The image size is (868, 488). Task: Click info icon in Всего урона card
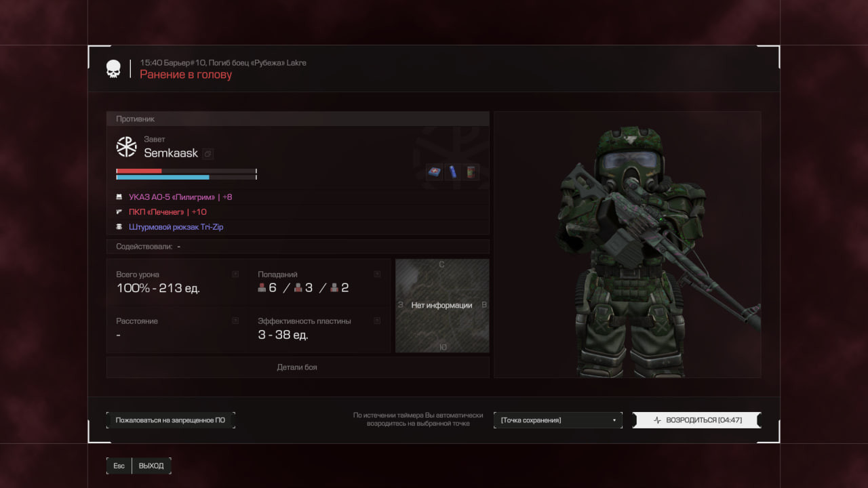[235, 274]
